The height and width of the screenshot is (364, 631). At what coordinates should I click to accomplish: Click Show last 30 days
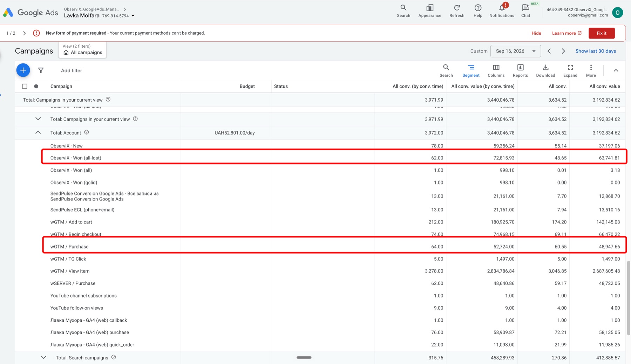point(596,51)
